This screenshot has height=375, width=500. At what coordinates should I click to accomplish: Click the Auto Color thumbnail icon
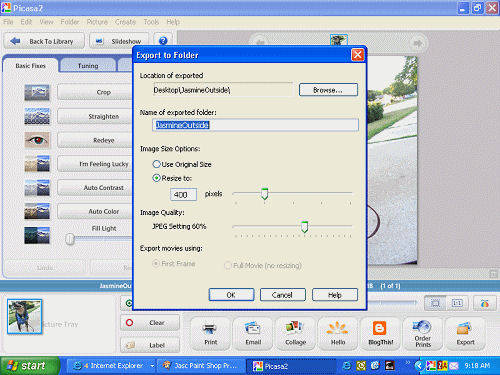point(37,211)
